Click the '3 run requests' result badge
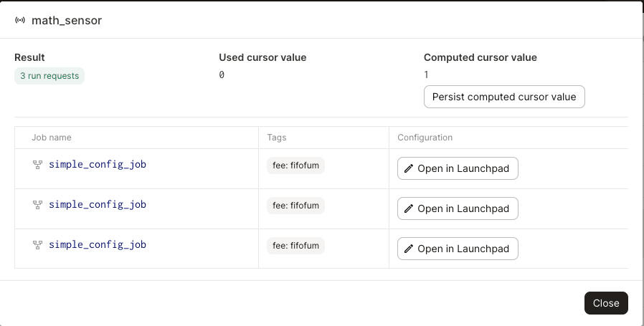 [49, 76]
